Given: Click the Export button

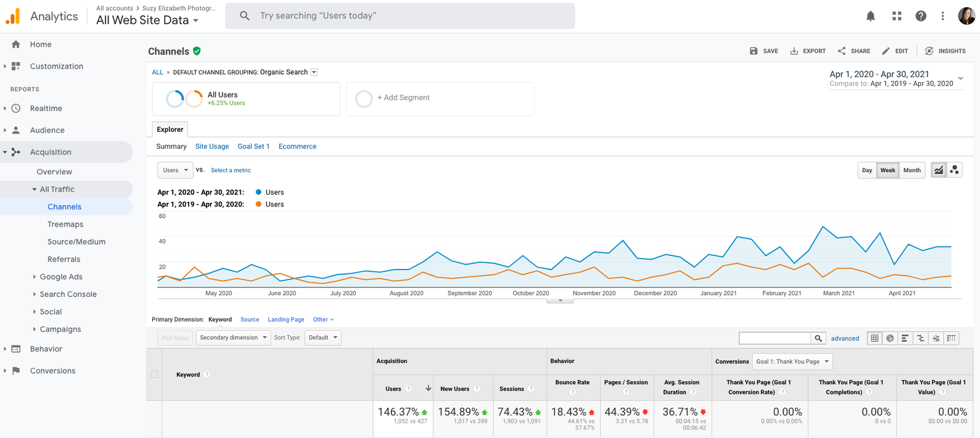Looking at the screenshot, I should [808, 51].
